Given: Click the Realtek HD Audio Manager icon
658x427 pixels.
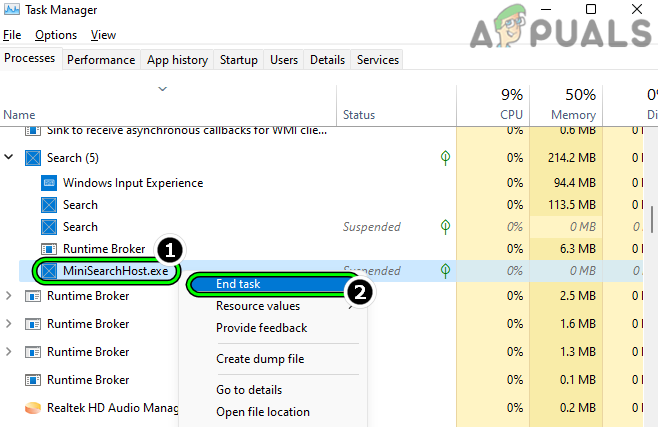Looking at the screenshot, I should coord(33,408).
